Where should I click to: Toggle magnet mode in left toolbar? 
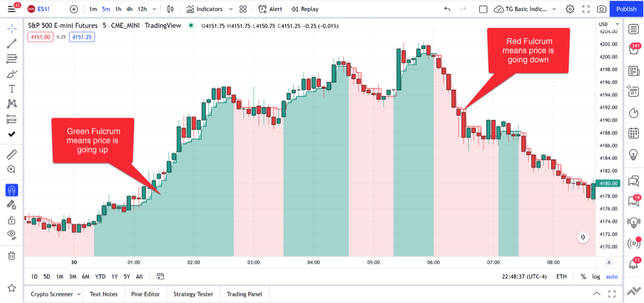(12, 190)
